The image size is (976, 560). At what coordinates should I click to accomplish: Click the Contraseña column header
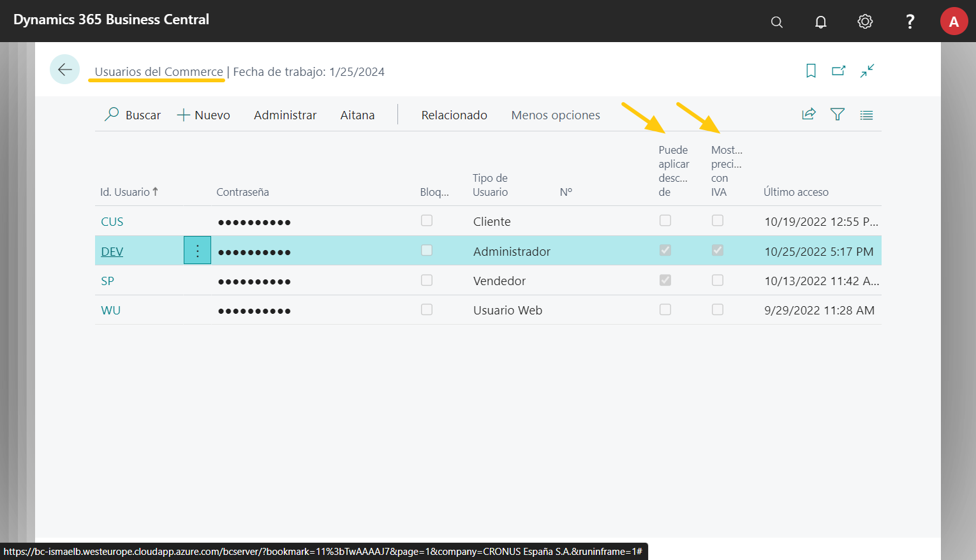coord(242,192)
